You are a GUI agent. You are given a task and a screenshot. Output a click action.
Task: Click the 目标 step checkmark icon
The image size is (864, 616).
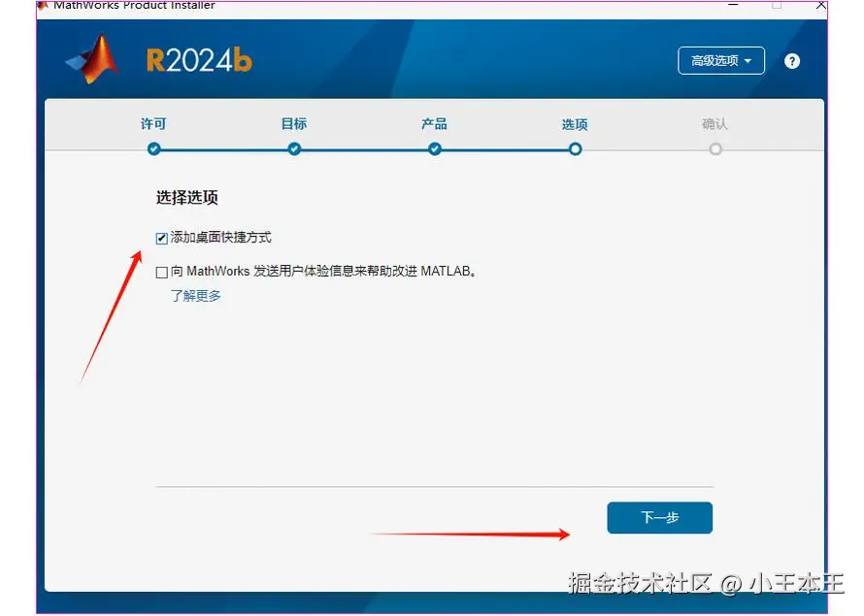[x=293, y=149]
